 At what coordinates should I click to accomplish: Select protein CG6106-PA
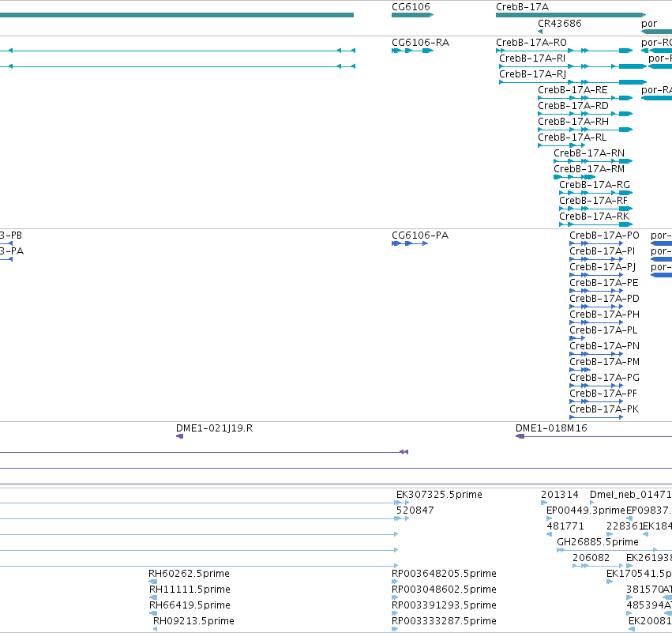(x=420, y=235)
